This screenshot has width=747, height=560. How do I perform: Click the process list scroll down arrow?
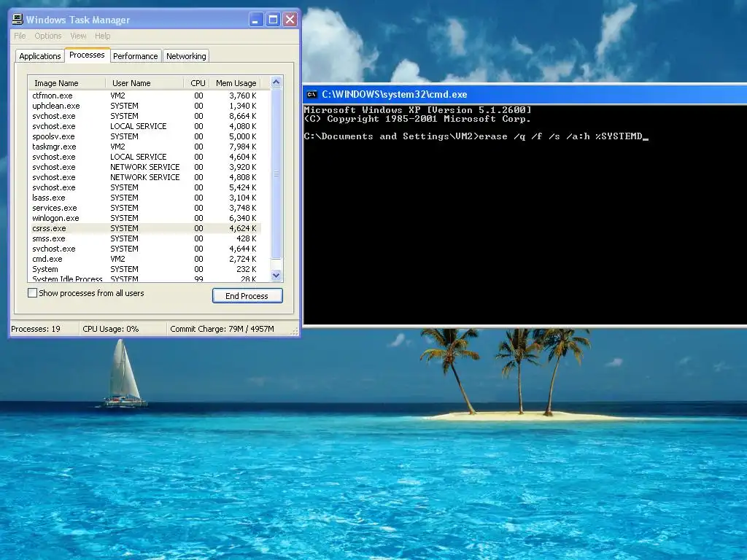(276, 275)
